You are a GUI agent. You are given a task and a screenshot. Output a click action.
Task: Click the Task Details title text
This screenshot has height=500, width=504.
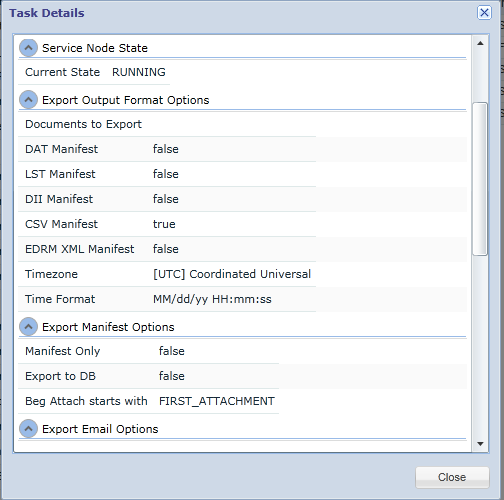coord(47,13)
